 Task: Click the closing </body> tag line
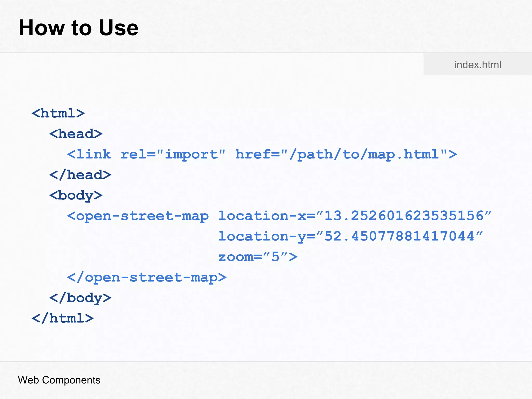pyautogui.click(x=80, y=298)
